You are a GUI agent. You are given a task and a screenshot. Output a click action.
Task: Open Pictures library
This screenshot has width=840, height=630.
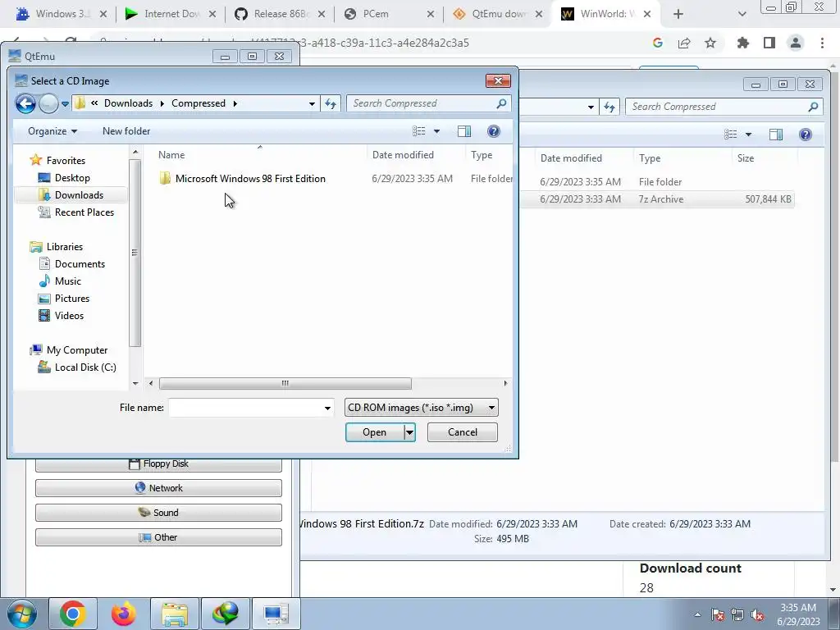pyautogui.click(x=72, y=299)
